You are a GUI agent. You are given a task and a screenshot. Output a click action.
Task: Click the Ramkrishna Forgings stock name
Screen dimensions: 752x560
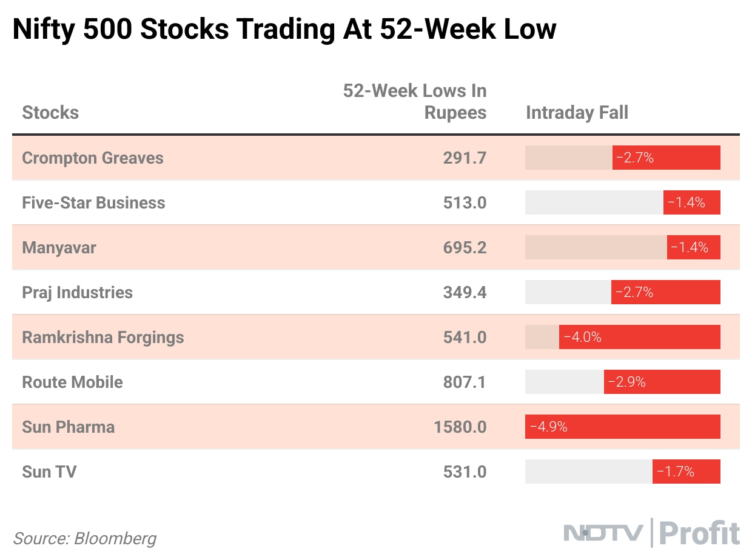click(102, 338)
